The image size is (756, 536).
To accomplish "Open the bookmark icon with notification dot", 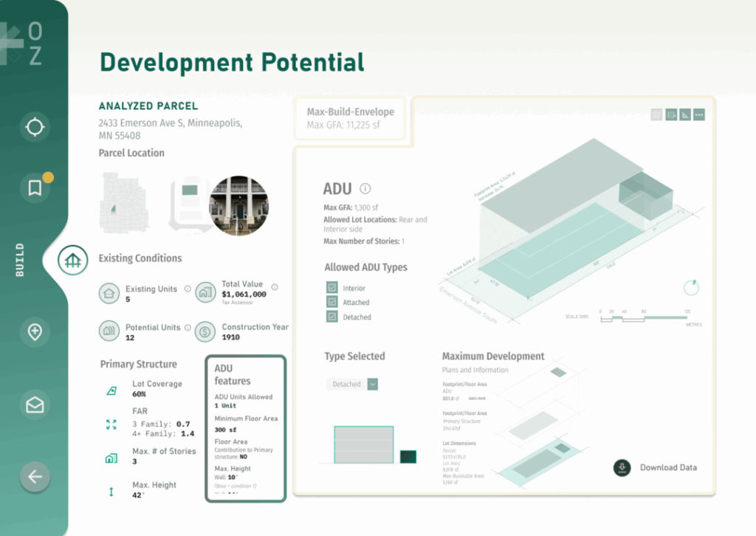I will pyautogui.click(x=35, y=189).
